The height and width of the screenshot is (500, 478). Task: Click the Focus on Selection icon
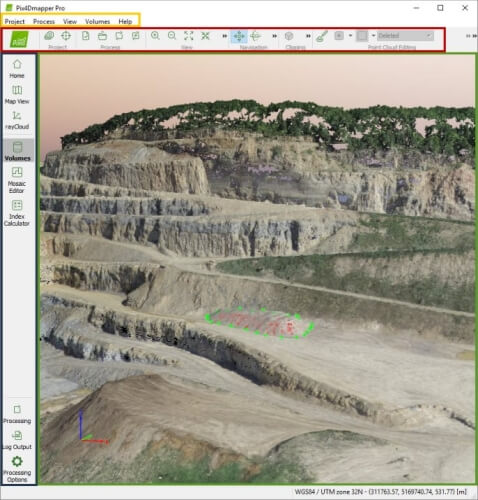(x=205, y=36)
